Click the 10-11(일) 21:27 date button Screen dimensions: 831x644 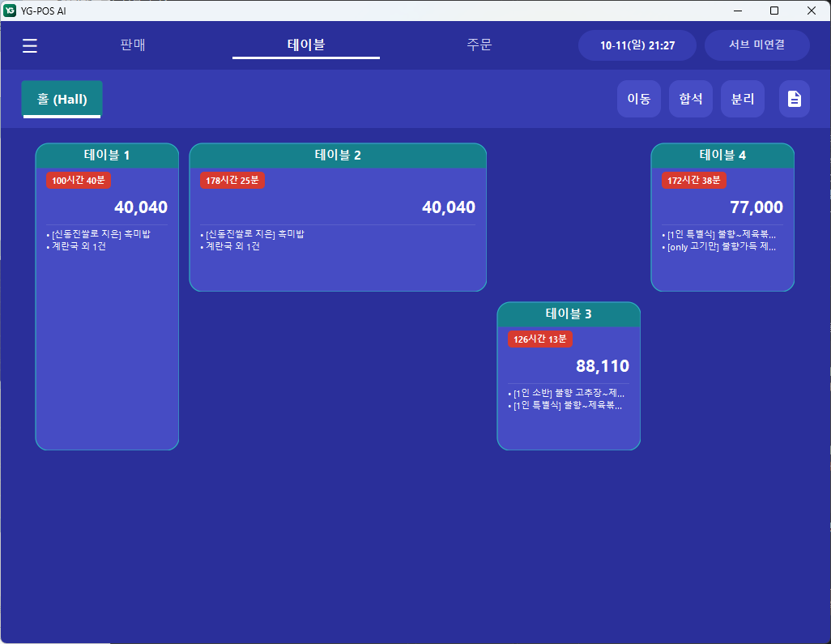pyautogui.click(x=637, y=45)
